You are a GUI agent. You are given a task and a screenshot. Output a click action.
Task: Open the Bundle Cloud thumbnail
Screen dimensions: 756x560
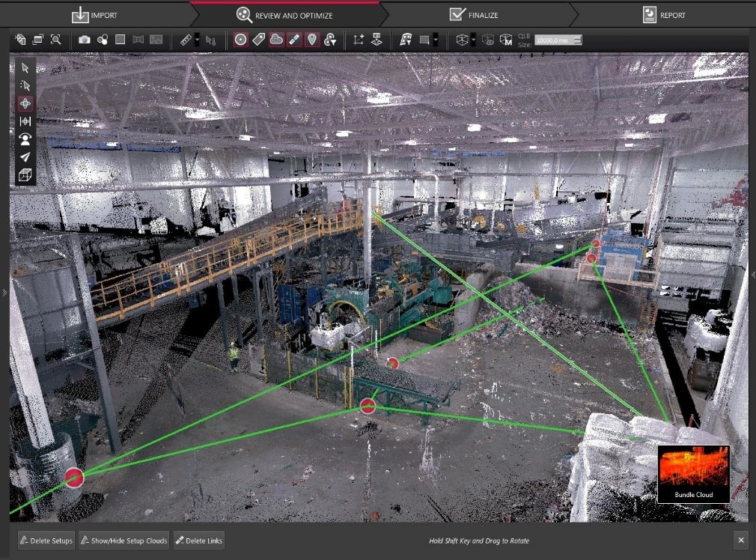tap(693, 474)
